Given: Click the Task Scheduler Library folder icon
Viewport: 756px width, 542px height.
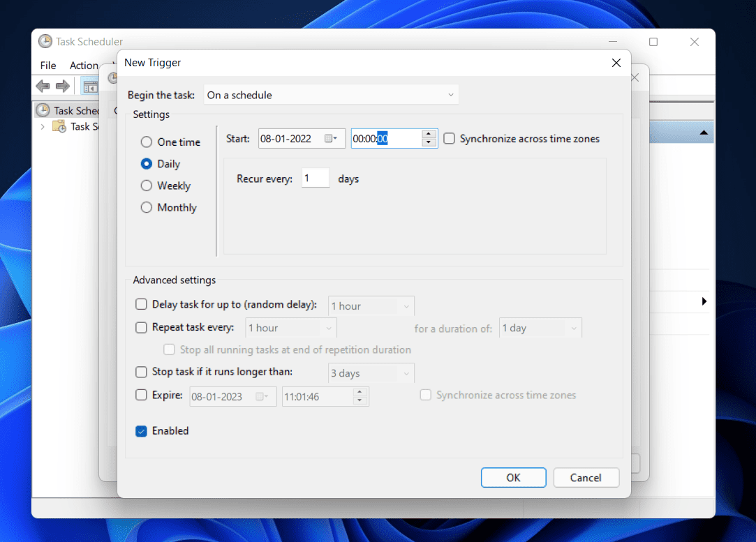Looking at the screenshot, I should [x=59, y=127].
